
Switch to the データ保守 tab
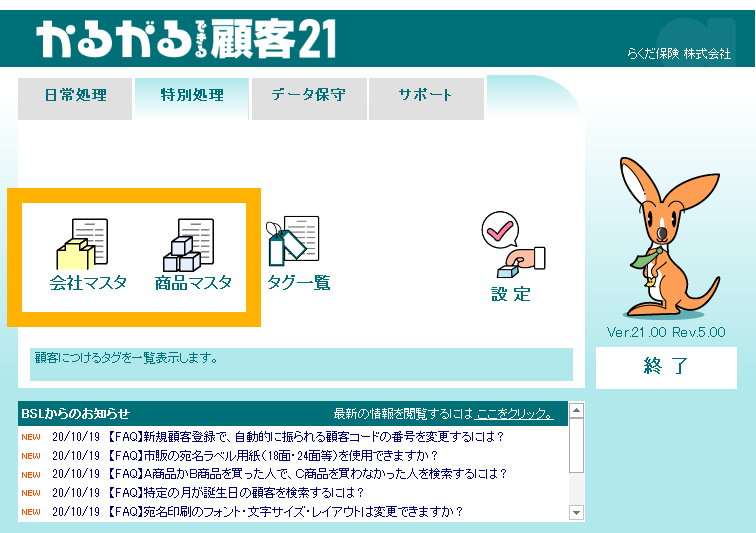click(x=309, y=99)
